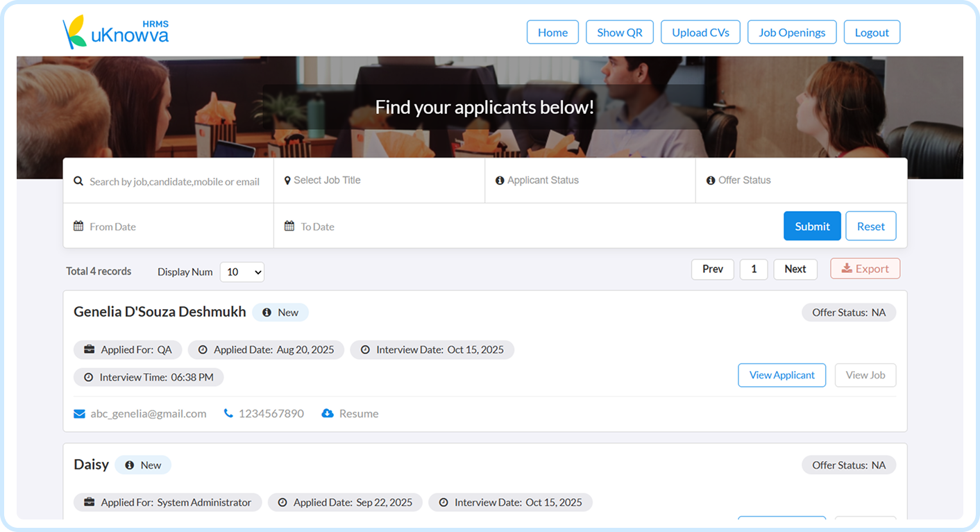Click the info icon in Applicant Status
This screenshot has height=532, width=980.
(x=500, y=180)
